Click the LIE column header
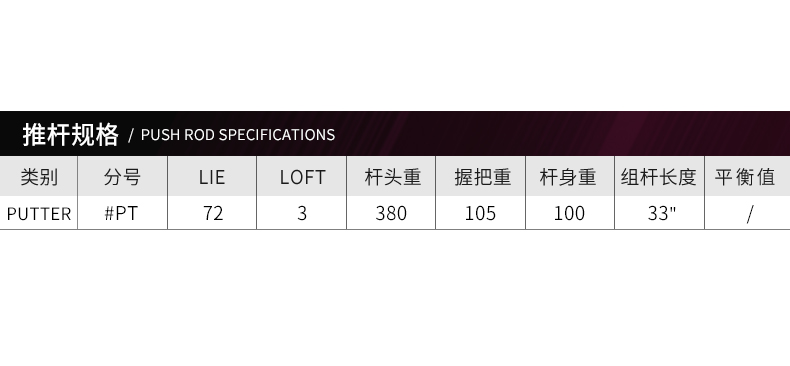The height and width of the screenshot is (366, 790). (x=212, y=177)
